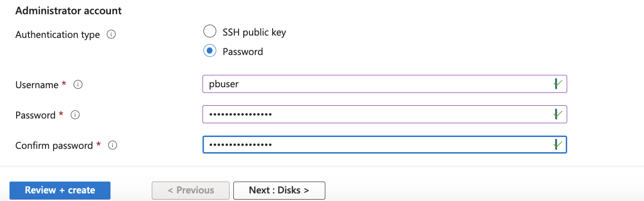Click info icon beside Confirm password label
Screen dimensions: 644x201
tap(113, 146)
